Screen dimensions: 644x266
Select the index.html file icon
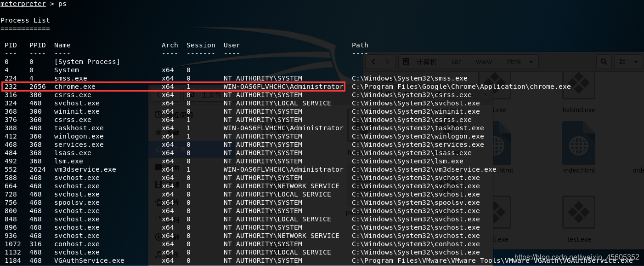pos(578,144)
